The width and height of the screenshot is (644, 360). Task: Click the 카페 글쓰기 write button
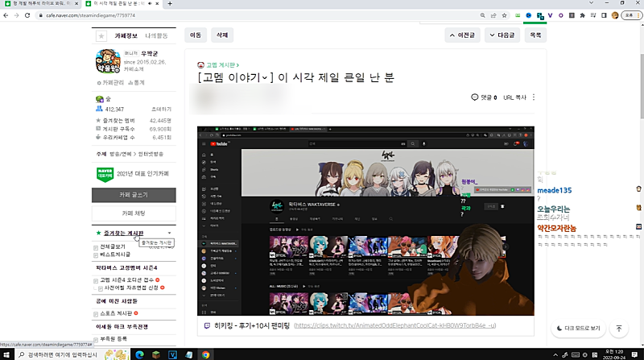pos(134,195)
